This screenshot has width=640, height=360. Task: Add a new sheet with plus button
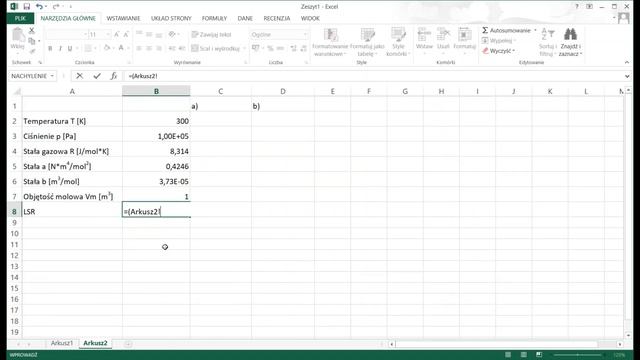128,344
